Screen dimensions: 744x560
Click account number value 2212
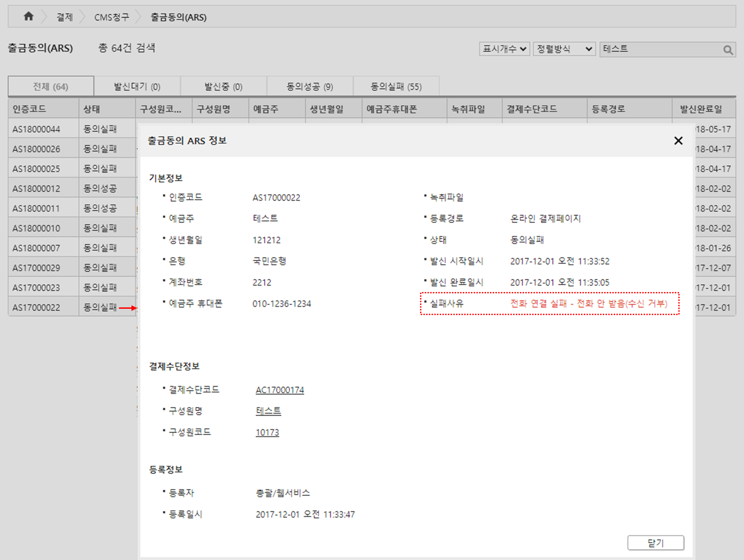pyautogui.click(x=262, y=282)
